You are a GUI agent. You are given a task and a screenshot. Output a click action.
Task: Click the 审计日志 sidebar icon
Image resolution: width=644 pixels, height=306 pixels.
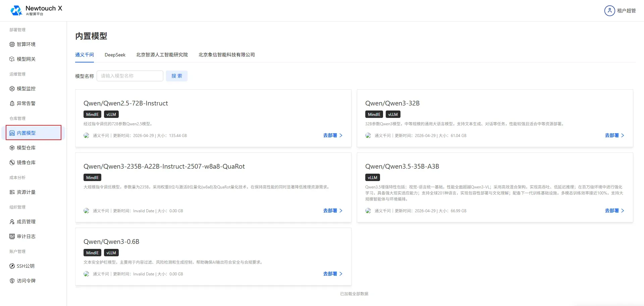tap(12, 236)
